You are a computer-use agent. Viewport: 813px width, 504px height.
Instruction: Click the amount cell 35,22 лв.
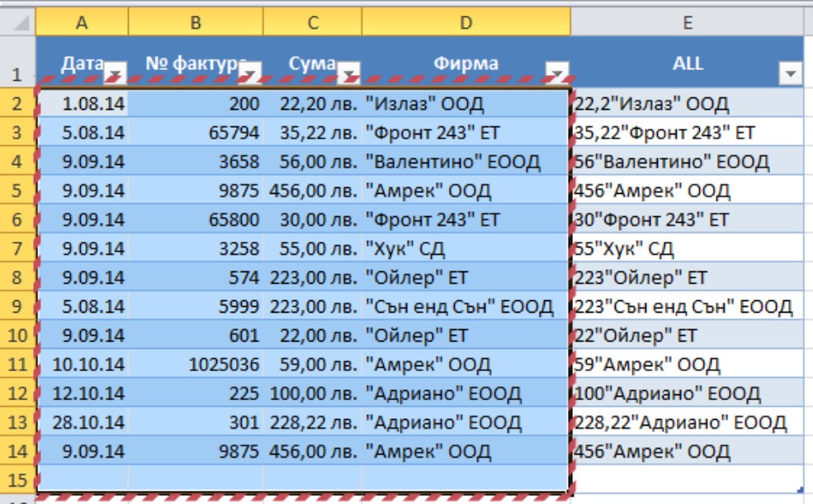(313, 132)
